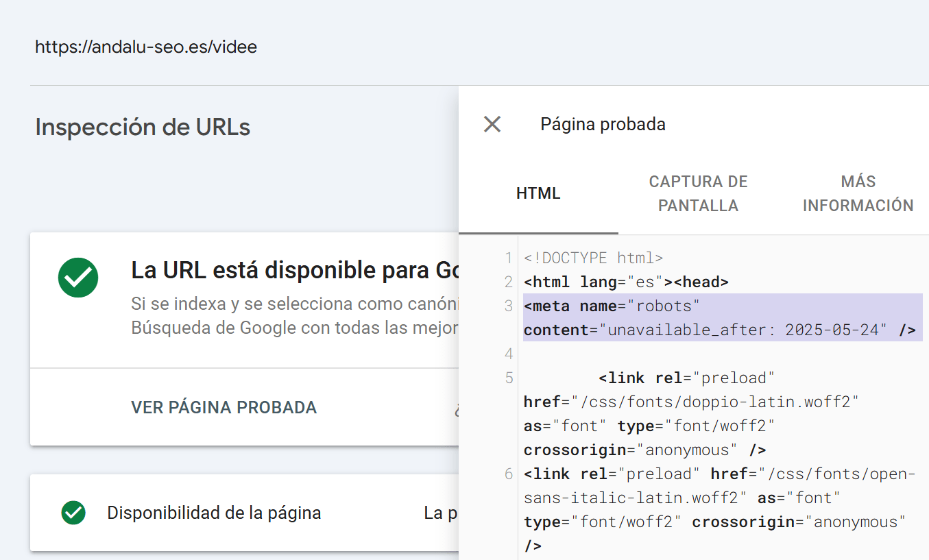
Task: Click the green circle status indicator in top card
Action: pyautogui.click(x=77, y=278)
